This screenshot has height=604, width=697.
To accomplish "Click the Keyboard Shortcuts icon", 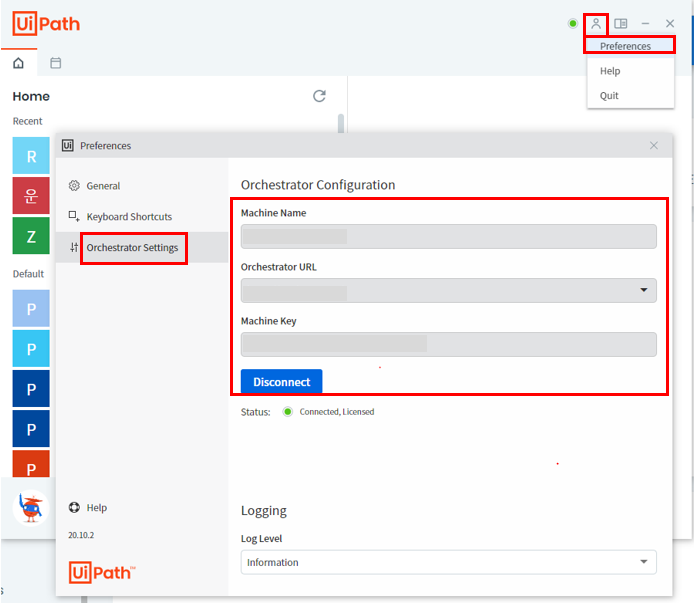I will (x=74, y=217).
